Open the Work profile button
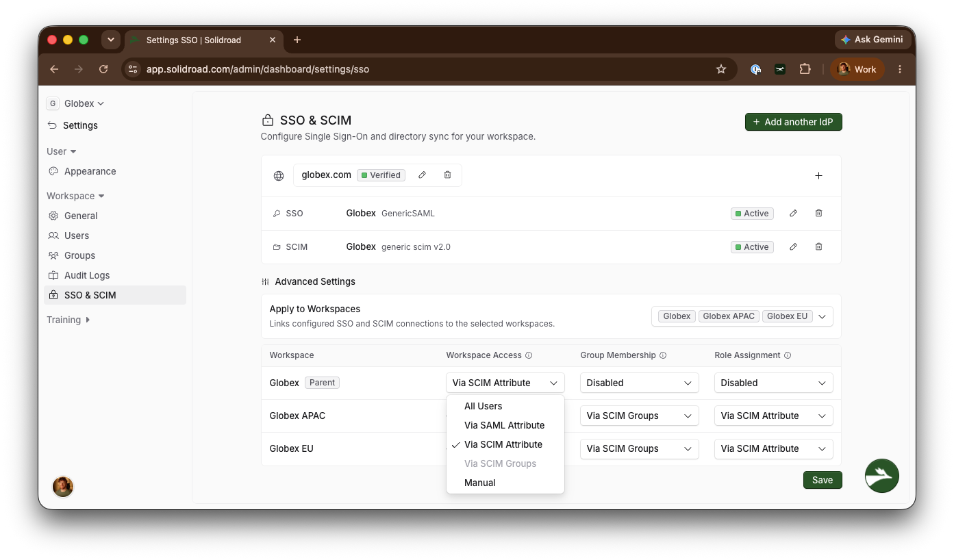Screen dimensions: 954x560 pyautogui.click(x=857, y=69)
